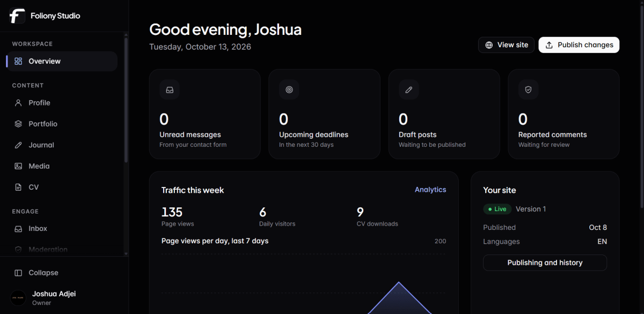This screenshot has width=644, height=314.
Task: Click the Media image icon
Action: (18, 166)
